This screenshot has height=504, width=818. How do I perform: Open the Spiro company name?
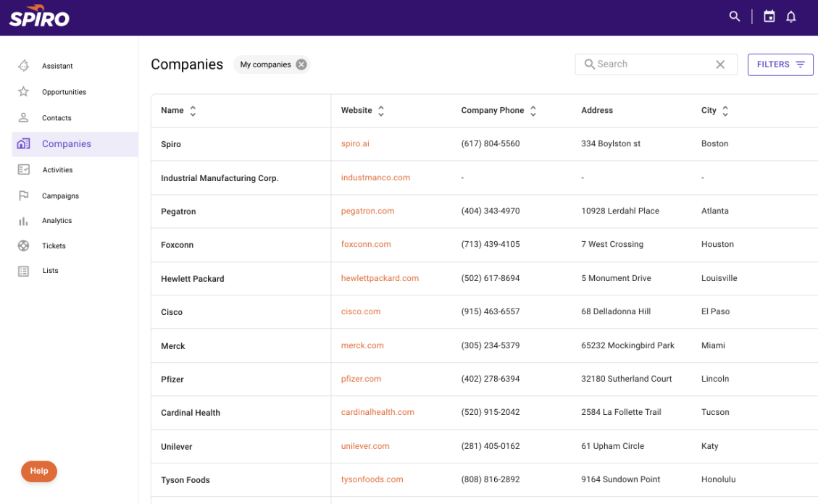click(171, 144)
